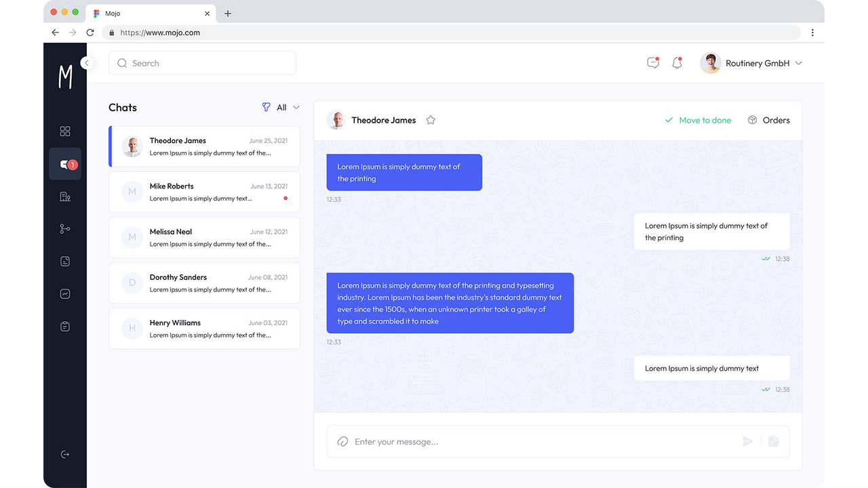Open the documents icon in the sidebar
This screenshot has height=488, width=868.
pos(65,261)
